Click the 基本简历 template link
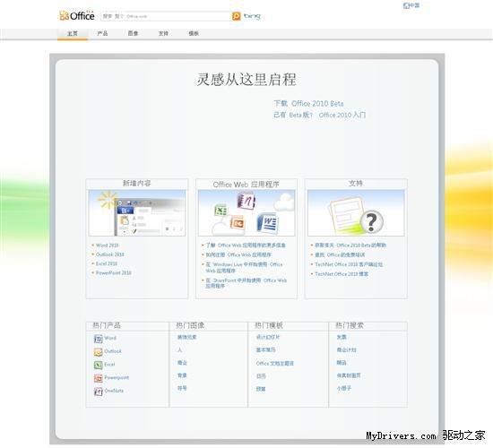 pyautogui.click(x=265, y=349)
